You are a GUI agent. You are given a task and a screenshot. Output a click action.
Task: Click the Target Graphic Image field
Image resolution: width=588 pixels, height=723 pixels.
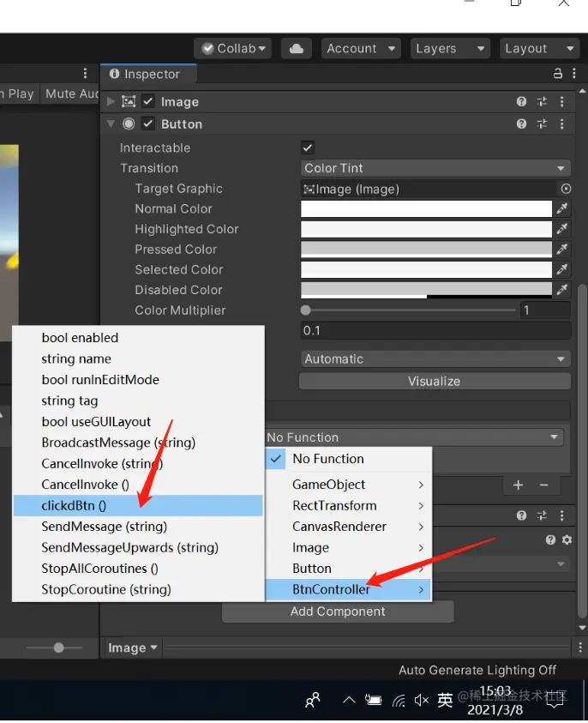(428, 189)
